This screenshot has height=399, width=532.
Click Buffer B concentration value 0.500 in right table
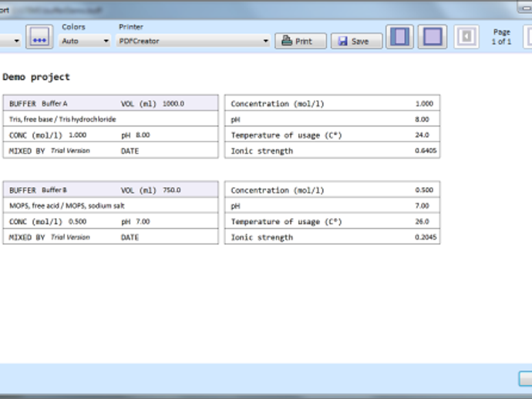tap(424, 189)
